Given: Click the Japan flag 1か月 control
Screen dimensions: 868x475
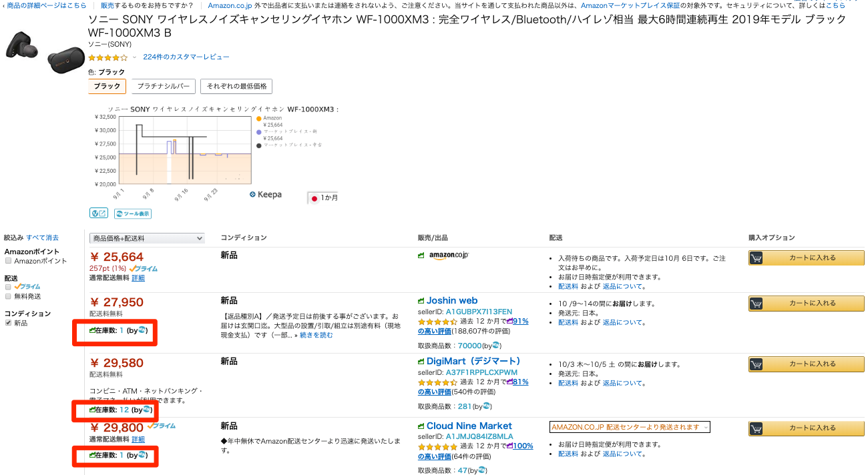Looking at the screenshot, I should pyautogui.click(x=324, y=198).
